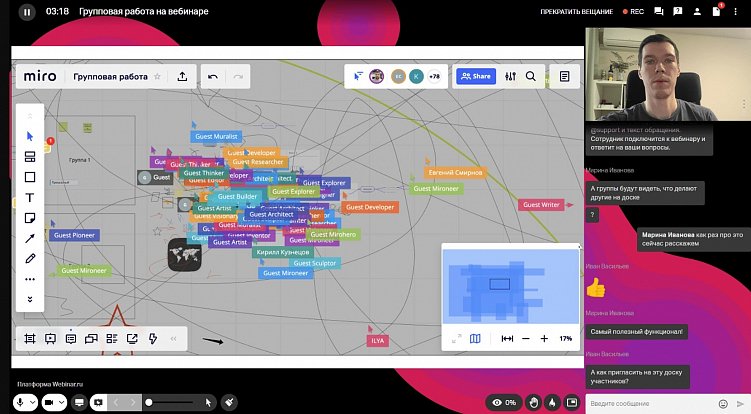This screenshot has height=414, width=751.
Task: Click the Guest Muralist cursor label
Action: [216, 137]
